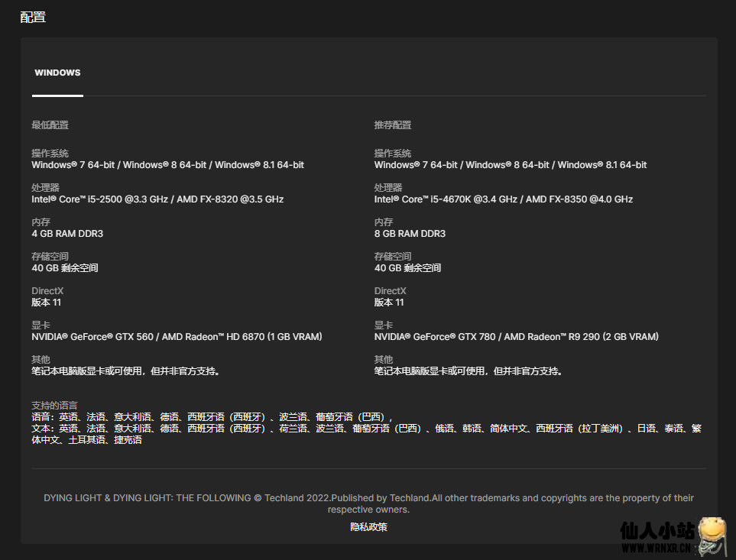This screenshot has height=560, width=736.
Task: Select the Intel Core i5-4670K processor line
Action: click(503, 199)
